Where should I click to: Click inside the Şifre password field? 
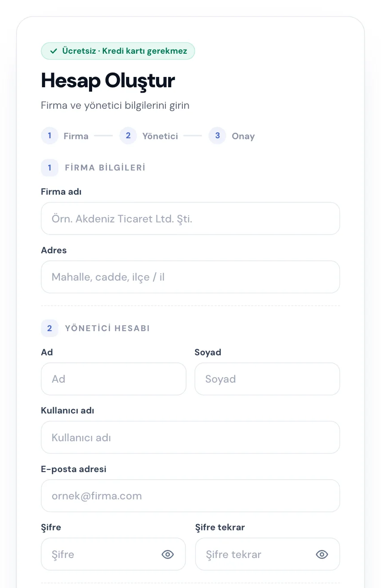113,554
